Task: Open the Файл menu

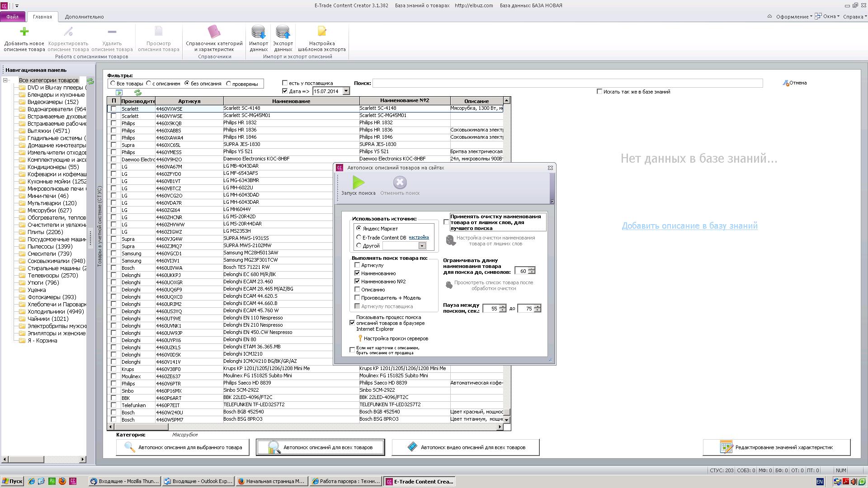Action: point(13,17)
